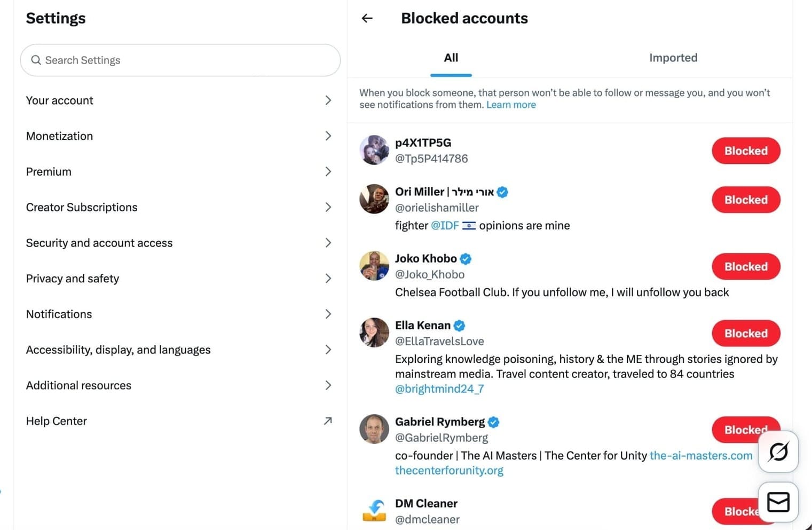Click Joko Khobo's verified checkmark
812x530 pixels.
466,258
